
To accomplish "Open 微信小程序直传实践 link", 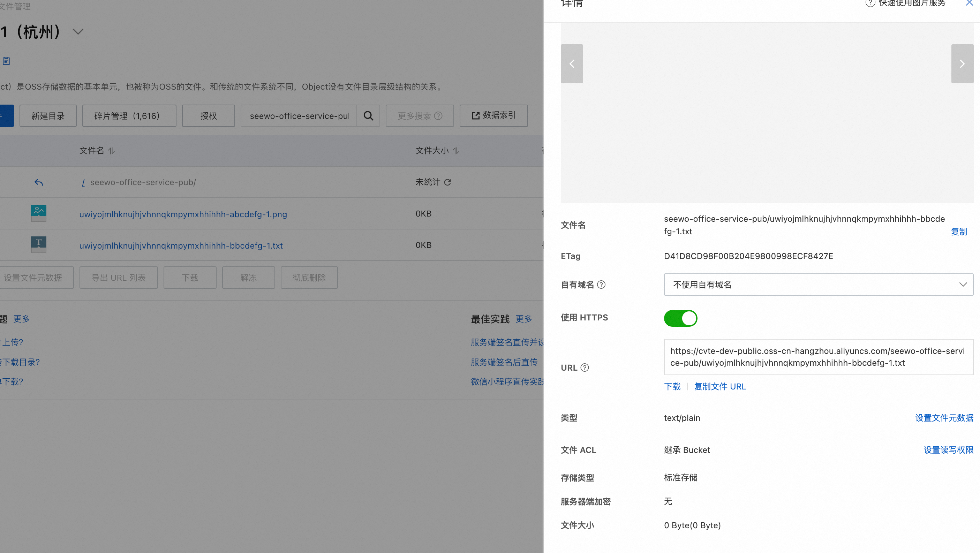I will click(507, 381).
